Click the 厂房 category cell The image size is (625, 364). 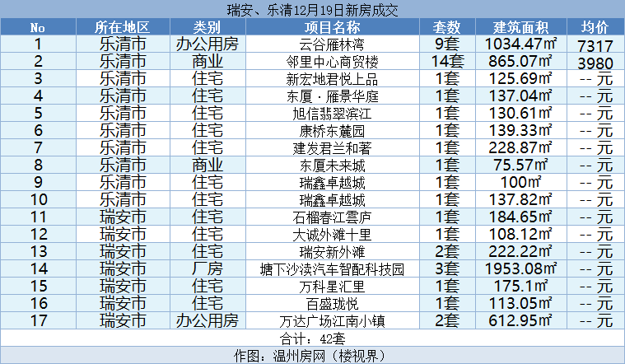pos(208,268)
